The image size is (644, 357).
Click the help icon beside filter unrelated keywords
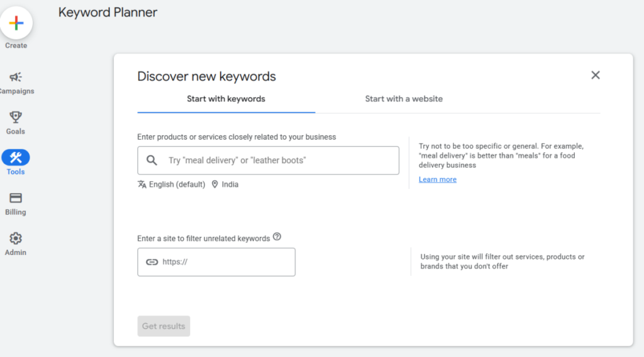point(277,237)
